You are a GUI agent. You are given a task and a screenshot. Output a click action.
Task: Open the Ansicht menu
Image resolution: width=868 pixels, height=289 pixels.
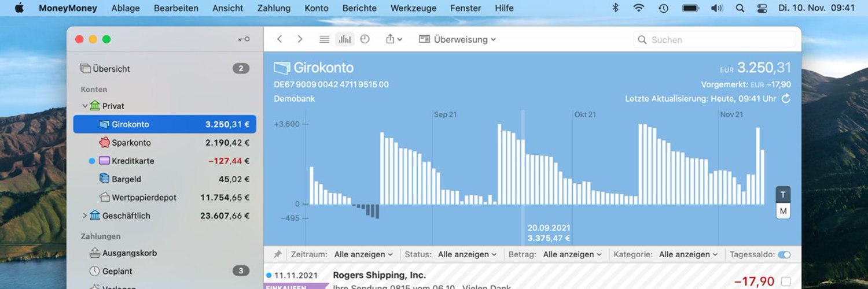click(x=228, y=8)
